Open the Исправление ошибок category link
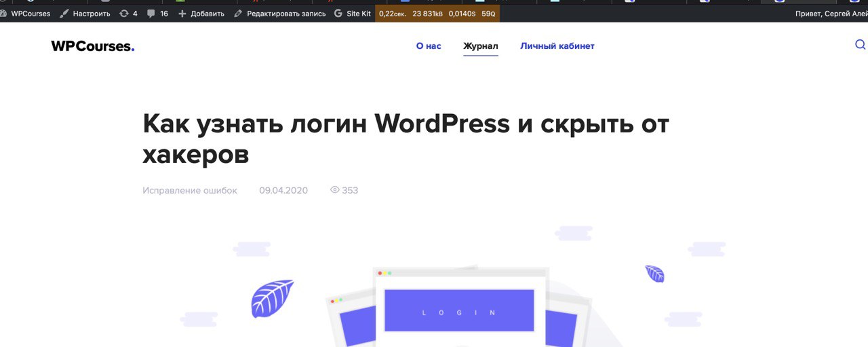The width and height of the screenshot is (868, 347). 190,191
